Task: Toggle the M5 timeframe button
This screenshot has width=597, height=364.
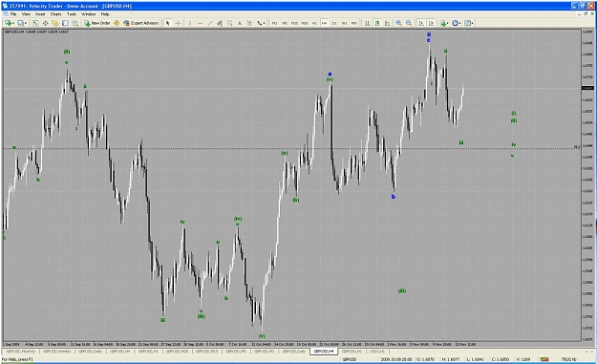Action: coord(285,23)
